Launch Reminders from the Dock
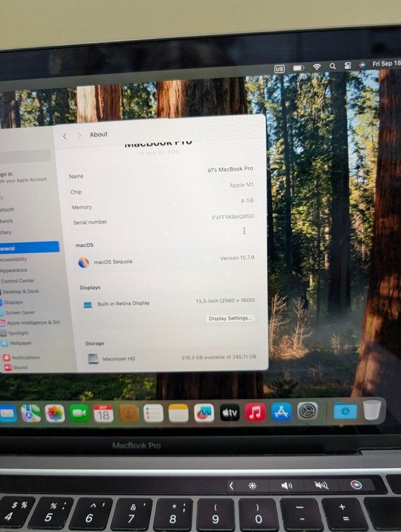 (154, 413)
